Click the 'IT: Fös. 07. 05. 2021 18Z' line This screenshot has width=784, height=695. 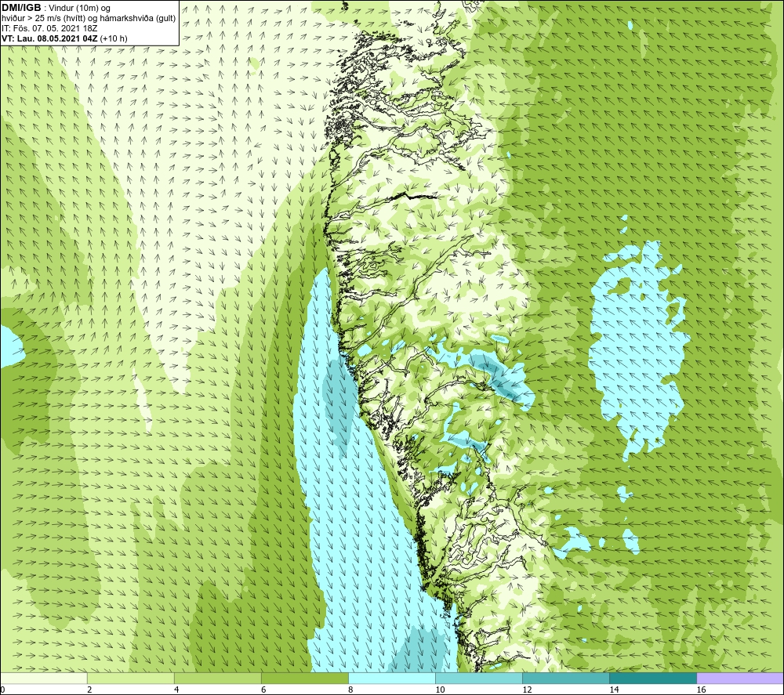pyautogui.click(x=49, y=28)
